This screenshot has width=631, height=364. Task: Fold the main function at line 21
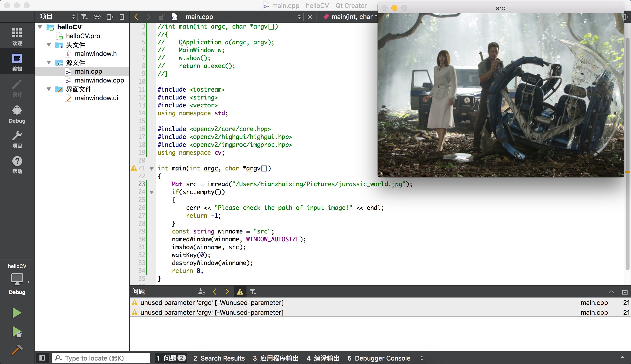click(x=152, y=168)
